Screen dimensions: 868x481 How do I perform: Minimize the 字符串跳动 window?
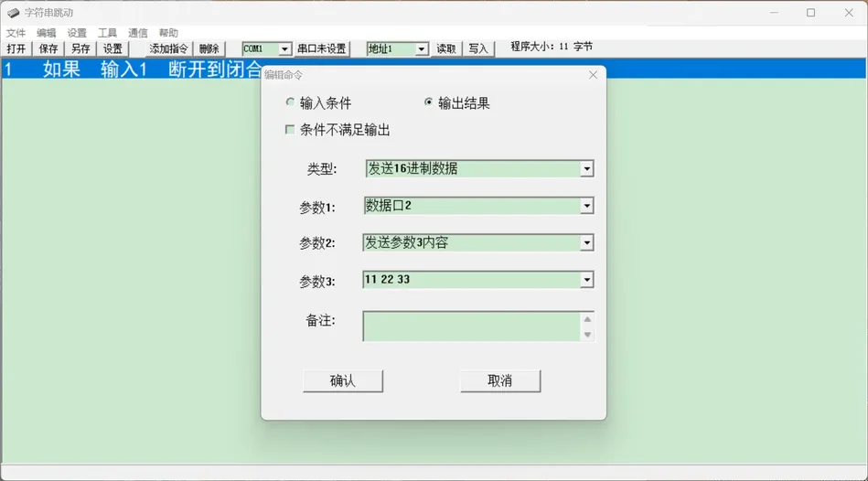tap(774, 12)
